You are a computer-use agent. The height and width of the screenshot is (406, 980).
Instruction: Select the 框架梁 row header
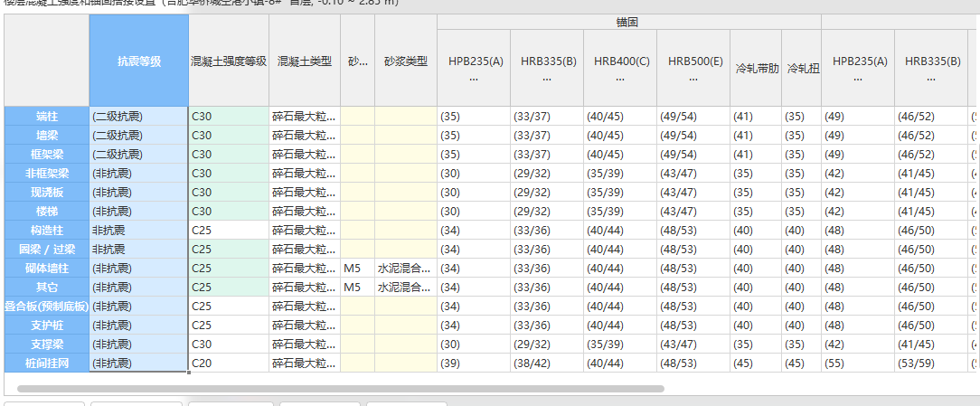47,154
